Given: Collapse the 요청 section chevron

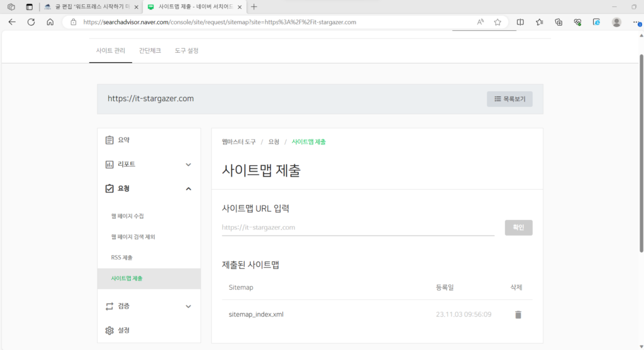Looking at the screenshot, I should click(x=188, y=189).
